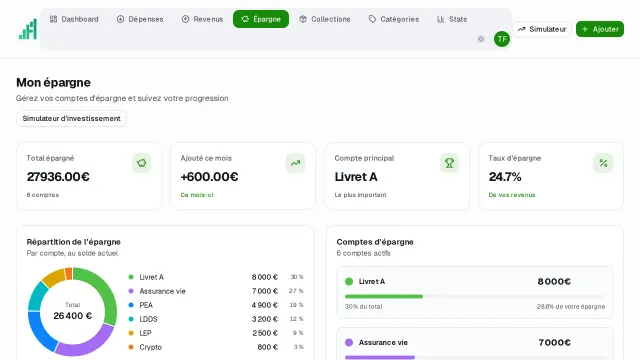This screenshot has height=360, width=640.
Task: Open the Collections tab
Action: tap(324, 19)
